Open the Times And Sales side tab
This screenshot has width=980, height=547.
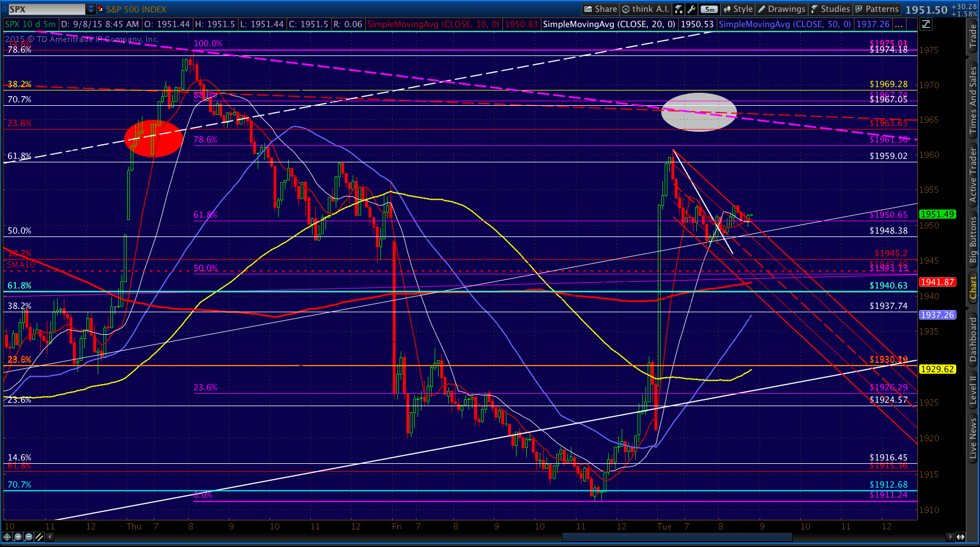tap(973, 100)
